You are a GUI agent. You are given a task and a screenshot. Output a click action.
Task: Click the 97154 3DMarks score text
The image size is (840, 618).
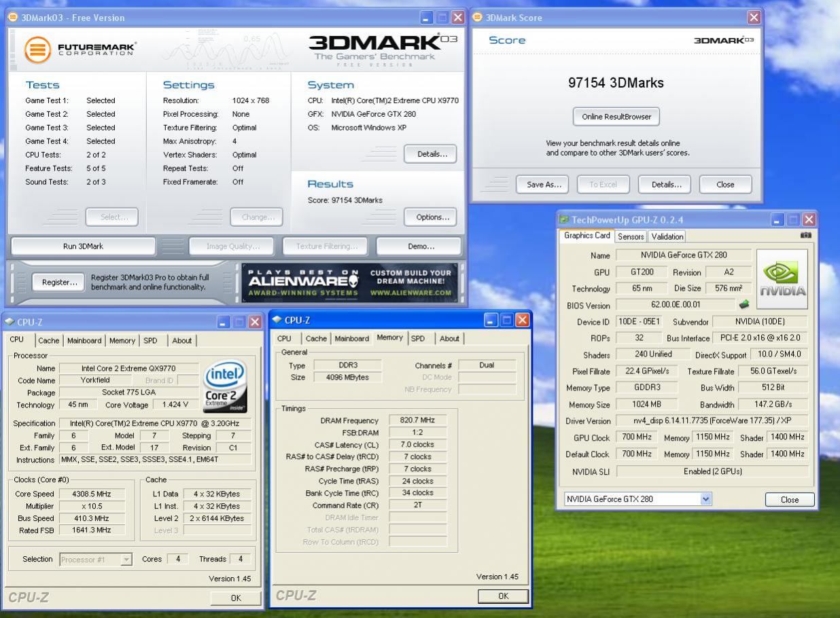click(x=616, y=83)
